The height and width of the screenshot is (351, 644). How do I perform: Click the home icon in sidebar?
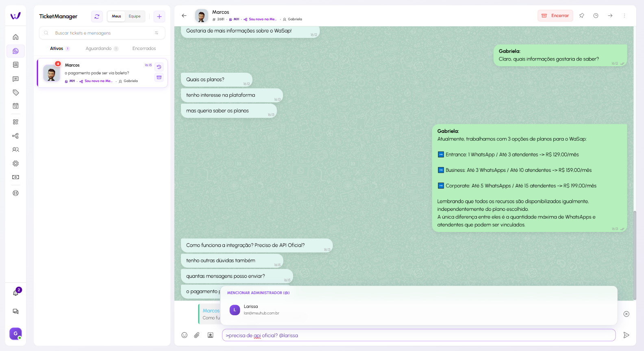click(15, 37)
